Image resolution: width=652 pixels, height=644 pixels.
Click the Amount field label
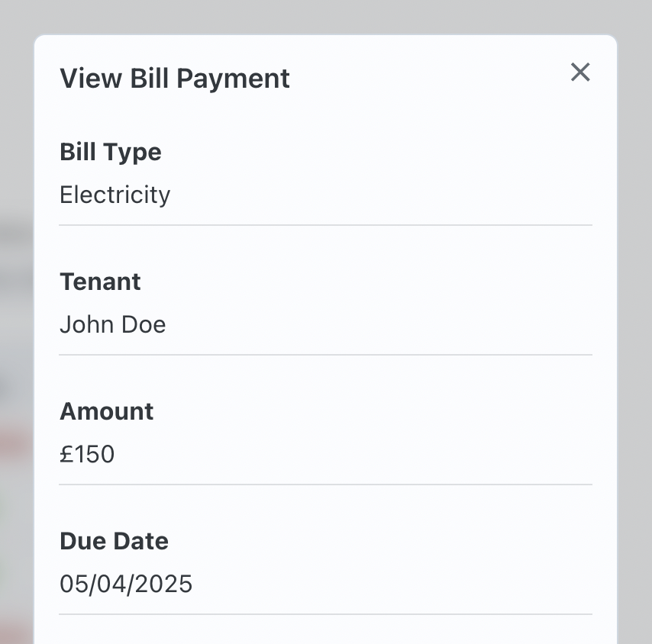click(x=107, y=411)
